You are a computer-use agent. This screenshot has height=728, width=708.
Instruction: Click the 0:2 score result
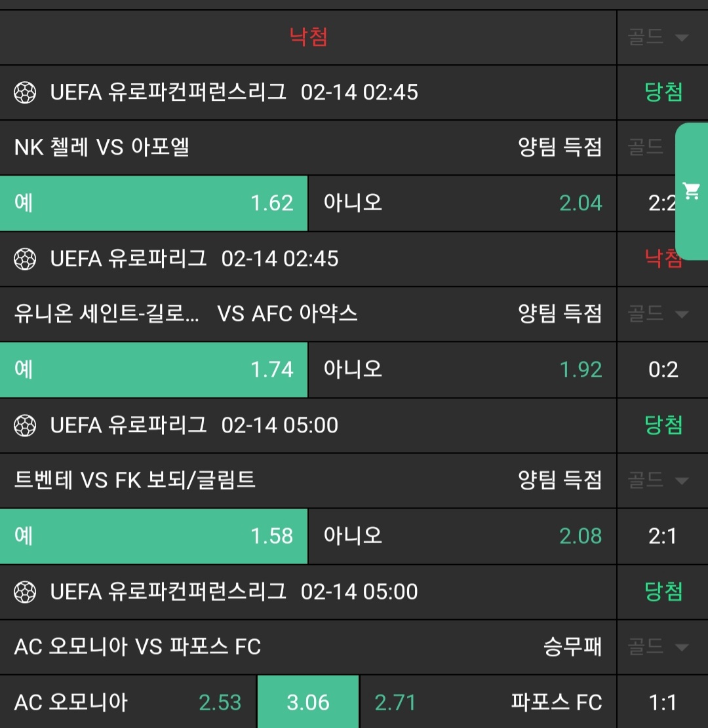click(663, 370)
